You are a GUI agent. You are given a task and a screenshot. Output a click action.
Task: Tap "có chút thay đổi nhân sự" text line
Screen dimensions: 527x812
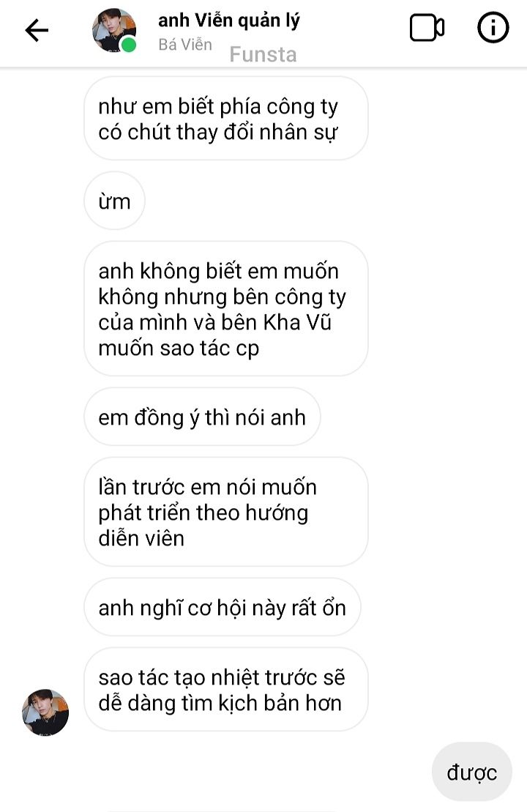click(x=217, y=132)
